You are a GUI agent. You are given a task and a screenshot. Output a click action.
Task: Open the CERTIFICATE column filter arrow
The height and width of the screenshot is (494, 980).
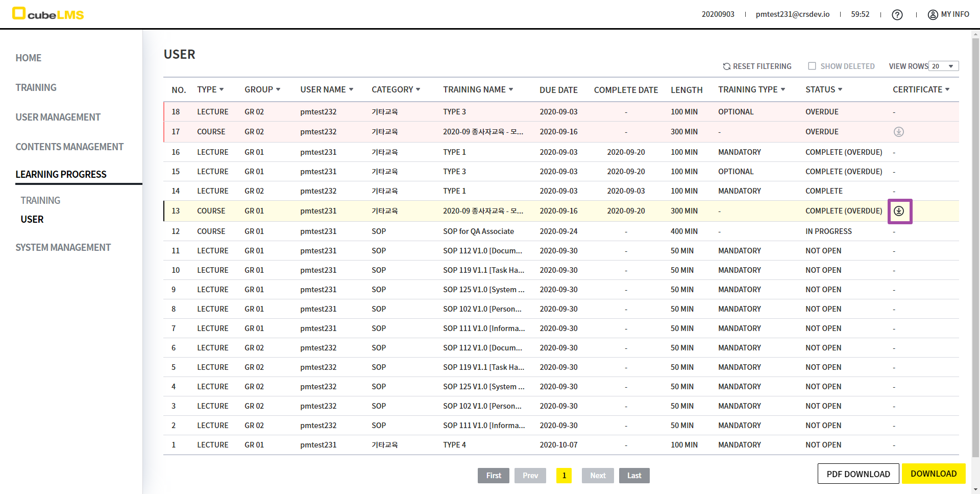[947, 89]
